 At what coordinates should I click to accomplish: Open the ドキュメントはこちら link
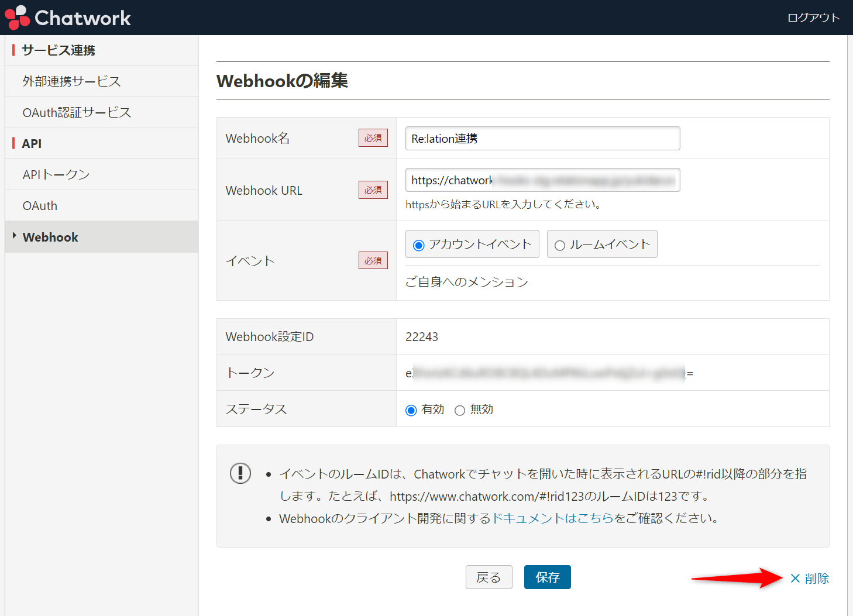pos(552,518)
